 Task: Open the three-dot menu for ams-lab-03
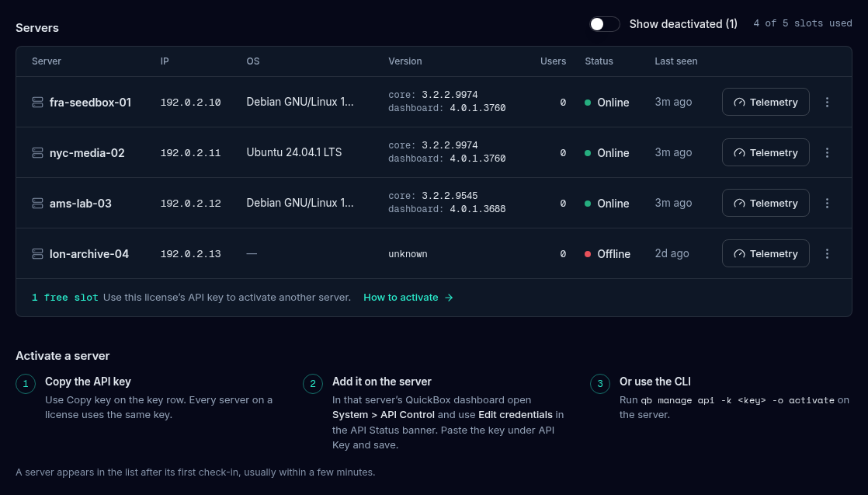(x=827, y=203)
